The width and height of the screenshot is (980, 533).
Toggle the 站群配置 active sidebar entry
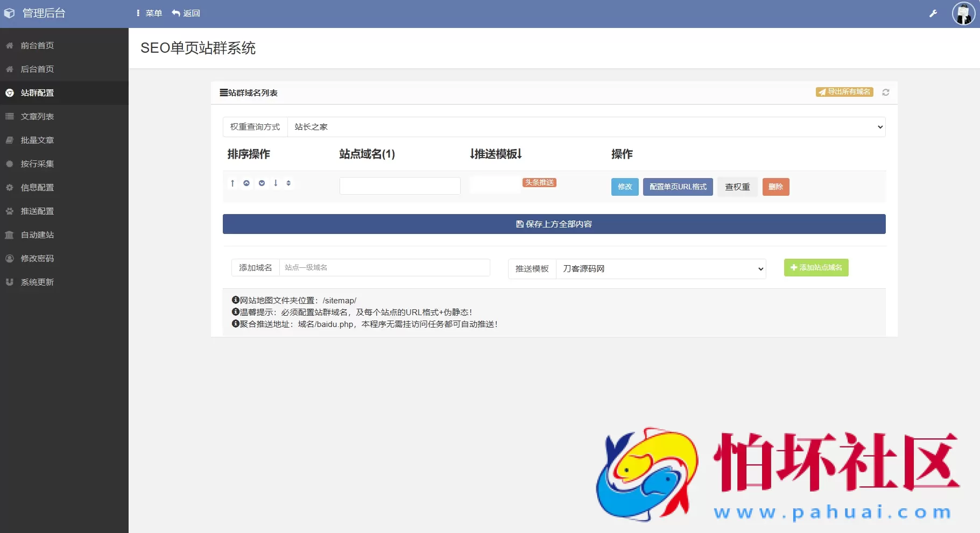tap(37, 93)
